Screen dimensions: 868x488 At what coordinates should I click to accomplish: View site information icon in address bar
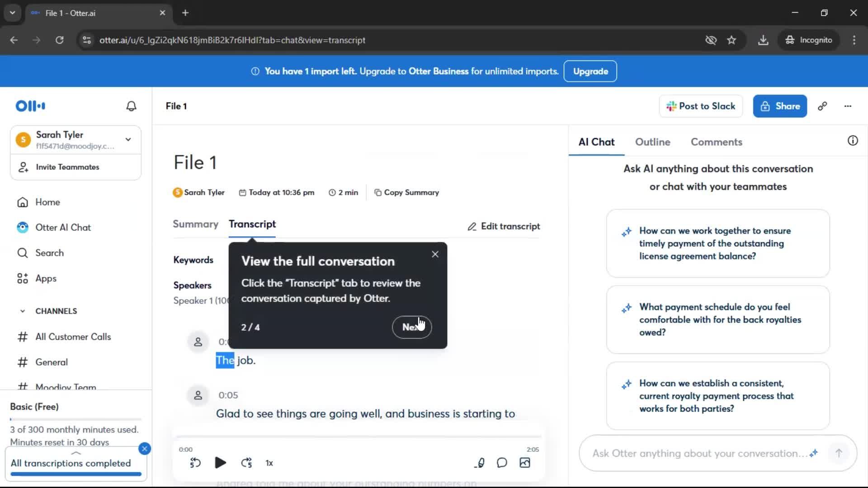(x=87, y=40)
